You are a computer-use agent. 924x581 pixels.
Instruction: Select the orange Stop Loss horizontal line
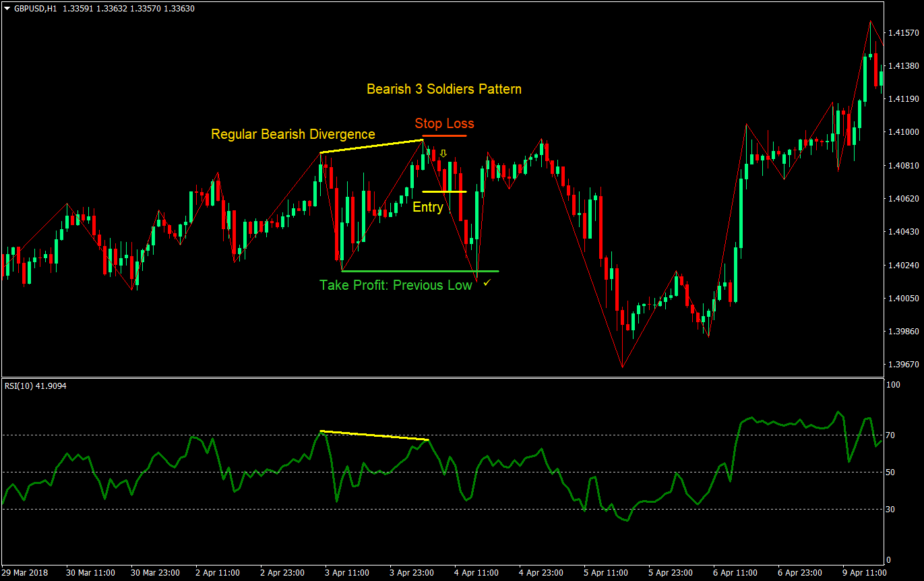(x=445, y=135)
